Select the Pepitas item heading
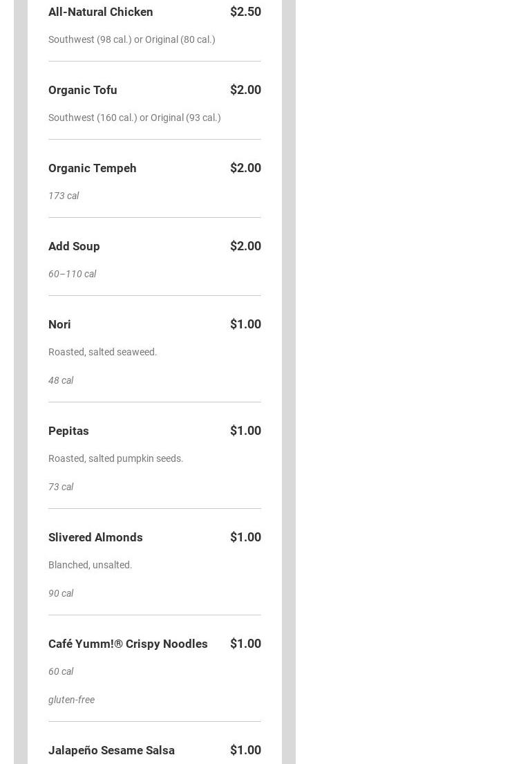532x764 pixels. pos(68,431)
